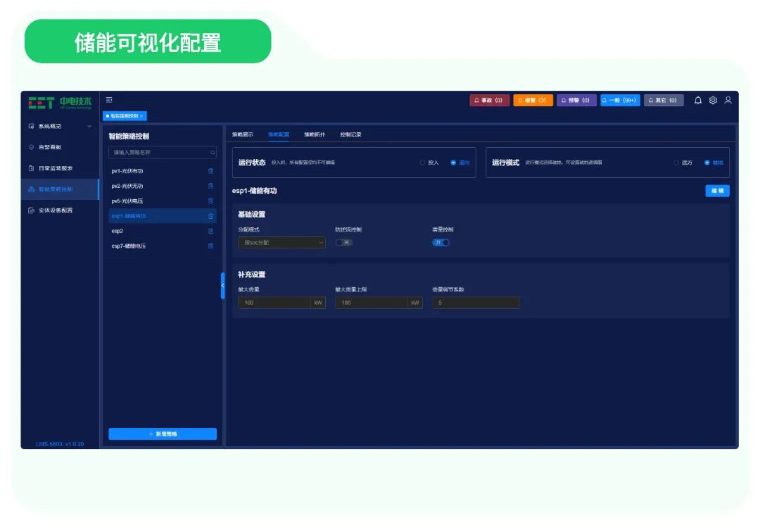The height and width of the screenshot is (532, 760).
Task: Open the settings gear icon
Action: pyautogui.click(x=713, y=101)
